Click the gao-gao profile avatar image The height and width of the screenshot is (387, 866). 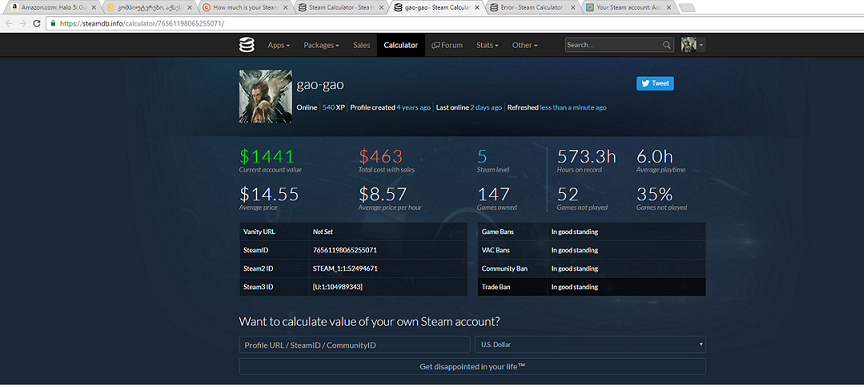[x=265, y=96]
